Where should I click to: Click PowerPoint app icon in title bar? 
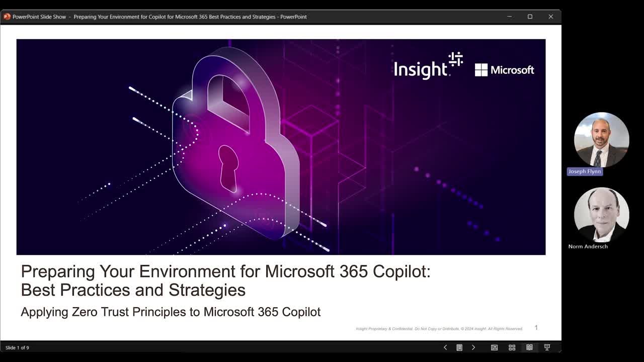[x=7, y=17]
